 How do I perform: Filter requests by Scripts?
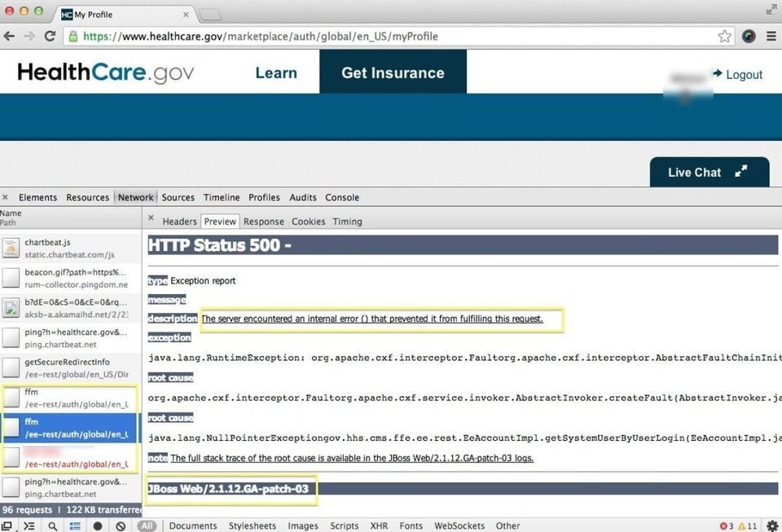[344, 525]
